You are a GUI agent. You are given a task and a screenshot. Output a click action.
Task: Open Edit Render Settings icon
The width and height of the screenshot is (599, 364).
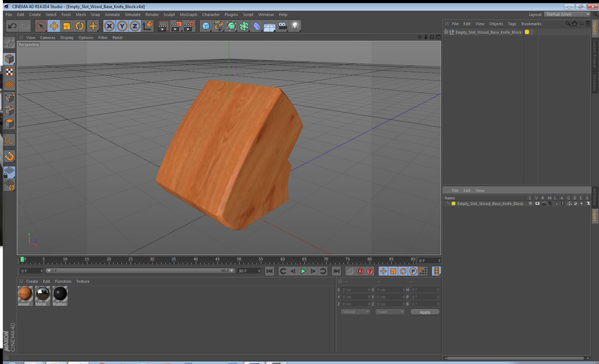coord(189,26)
